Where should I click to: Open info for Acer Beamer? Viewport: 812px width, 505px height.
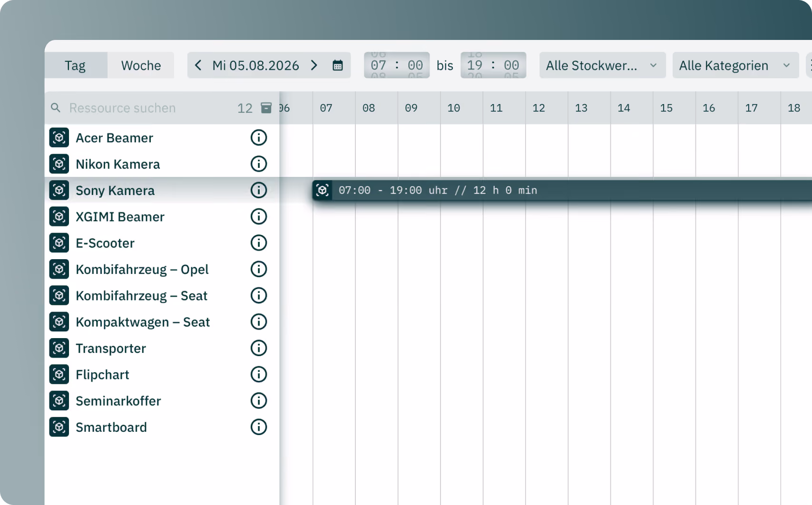pyautogui.click(x=259, y=138)
